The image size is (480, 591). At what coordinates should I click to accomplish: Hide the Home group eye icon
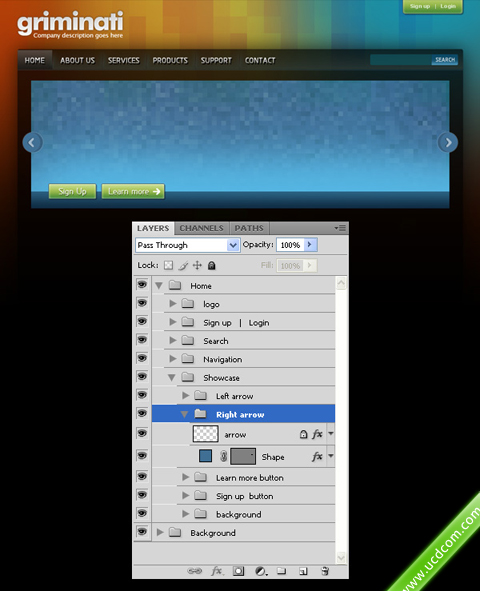pyautogui.click(x=142, y=285)
